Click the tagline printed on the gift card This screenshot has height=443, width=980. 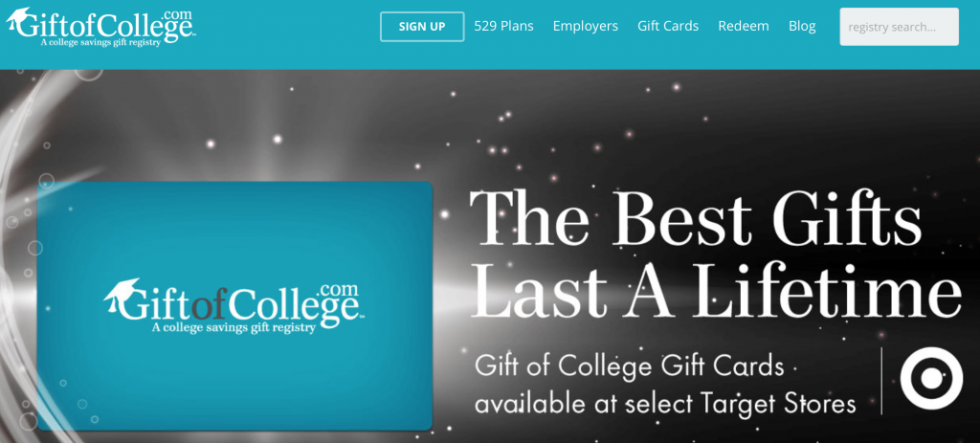point(234,327)
